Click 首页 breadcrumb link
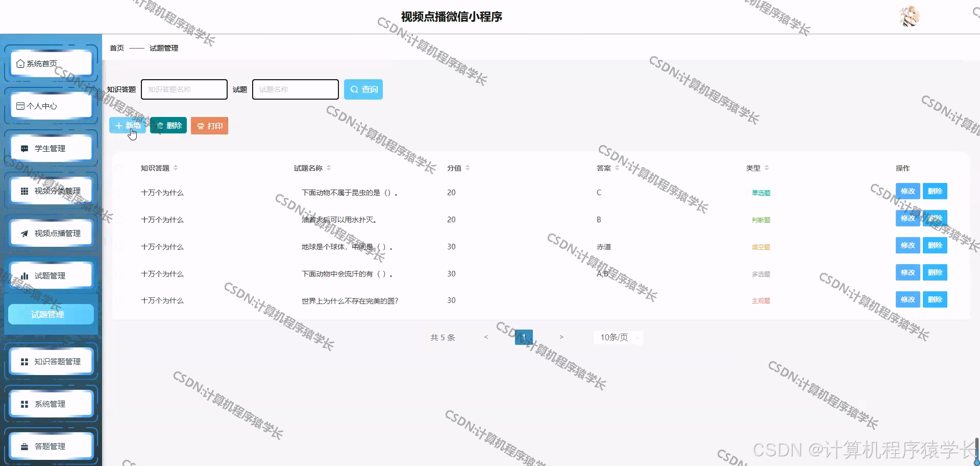This screenshot has height=466, width=980. [117, 48]
